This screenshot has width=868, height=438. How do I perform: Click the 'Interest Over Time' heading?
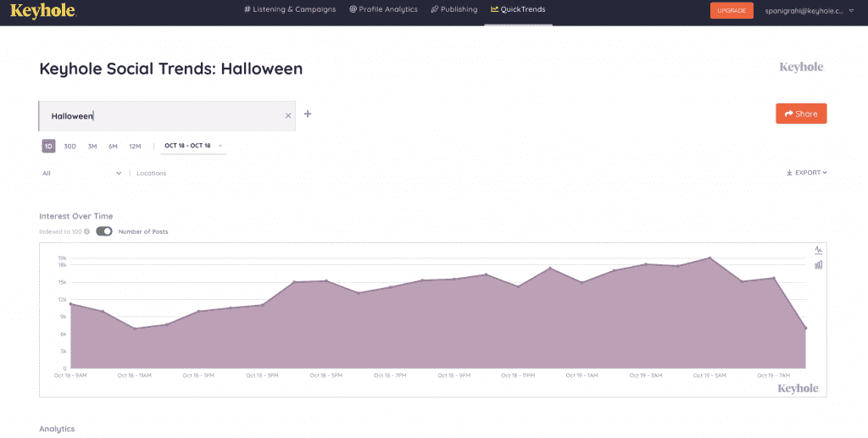pyautogui.click(x=75, y=216)
